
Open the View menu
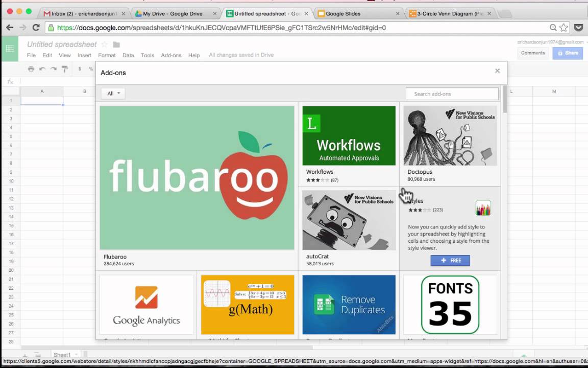click(x=64, y=55)
